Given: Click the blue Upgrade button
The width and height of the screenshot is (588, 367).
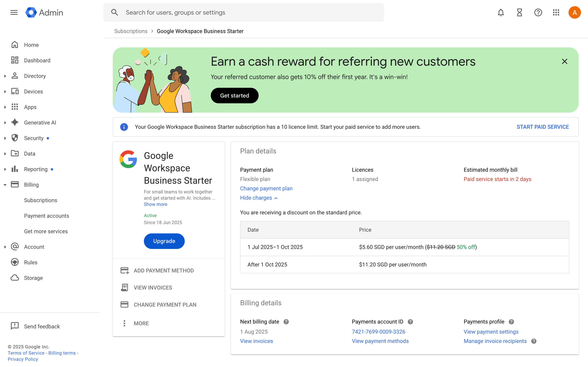Looking at the screenshot, I should [x=164, y=241].
